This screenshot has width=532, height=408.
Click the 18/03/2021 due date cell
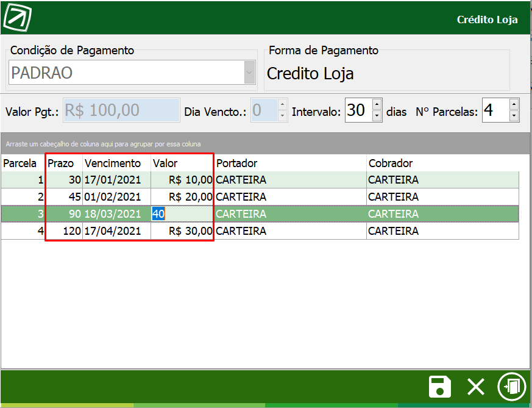[117, 214]
